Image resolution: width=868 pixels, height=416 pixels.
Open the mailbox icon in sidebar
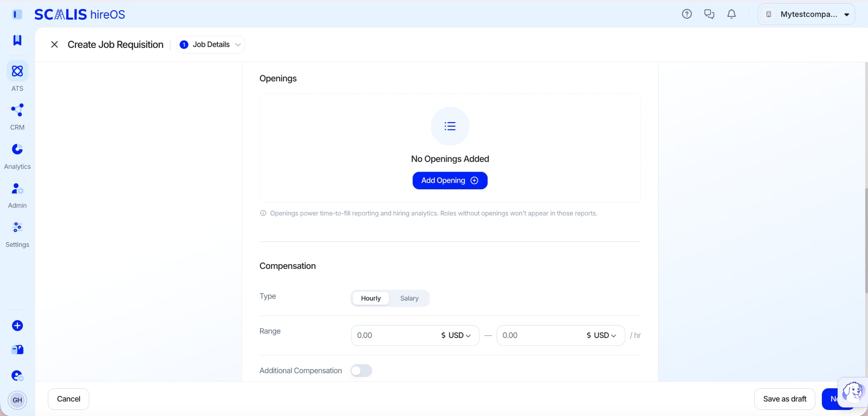click(x=17, y=350)
